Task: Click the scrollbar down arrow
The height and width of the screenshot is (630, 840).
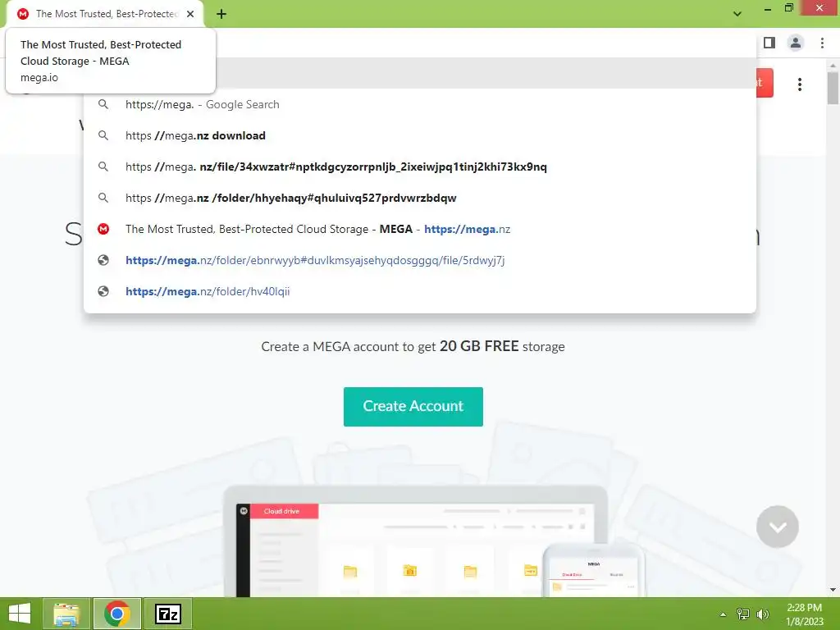Action: 833,590
